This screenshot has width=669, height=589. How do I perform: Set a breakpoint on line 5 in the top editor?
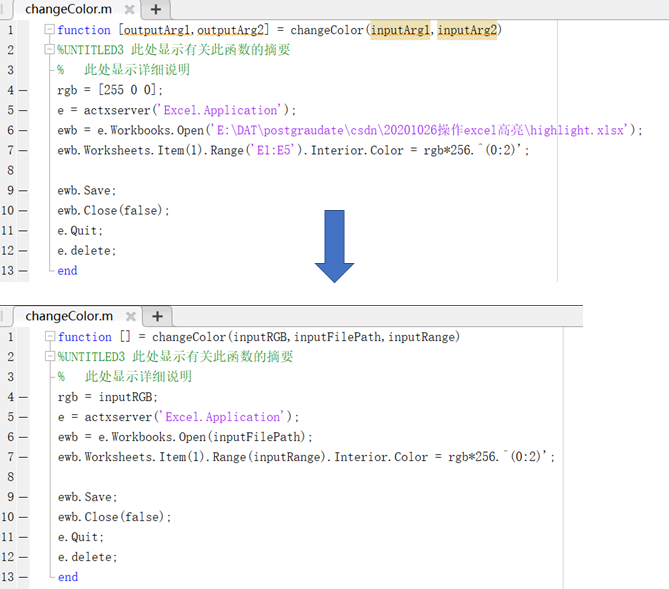pos(23,111)
